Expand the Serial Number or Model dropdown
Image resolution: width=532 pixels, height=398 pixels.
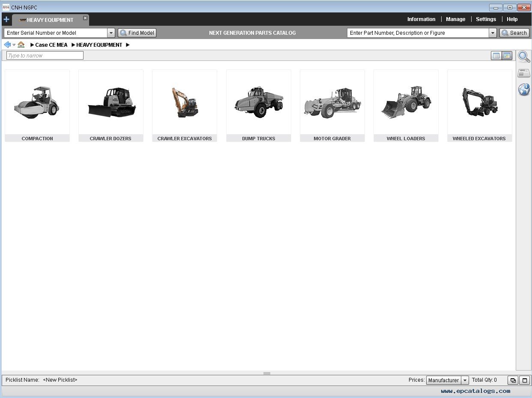(111, 33)
